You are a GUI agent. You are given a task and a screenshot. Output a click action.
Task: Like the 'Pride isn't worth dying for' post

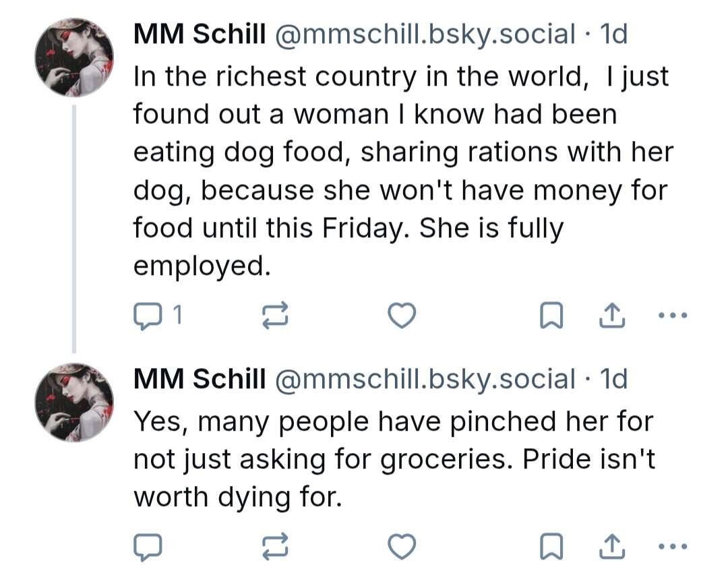pyautogui.click(x=402, y=547)
